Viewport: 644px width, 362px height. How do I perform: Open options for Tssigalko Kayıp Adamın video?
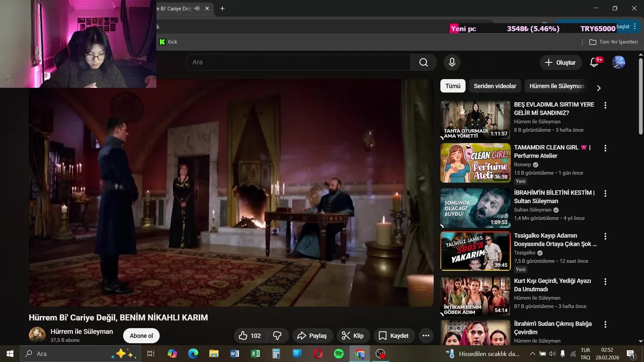pyautogui.click(x=605, y=236)
